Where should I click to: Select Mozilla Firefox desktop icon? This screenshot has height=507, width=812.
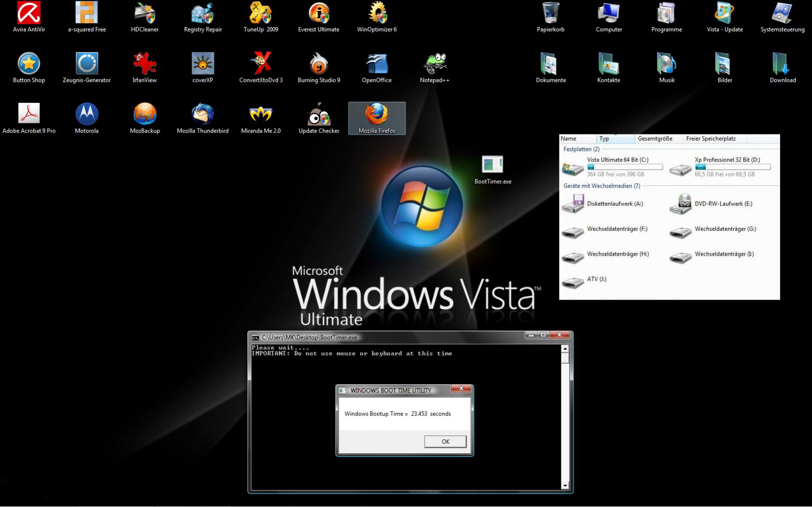pyautogui.click(x=377, y=118)
